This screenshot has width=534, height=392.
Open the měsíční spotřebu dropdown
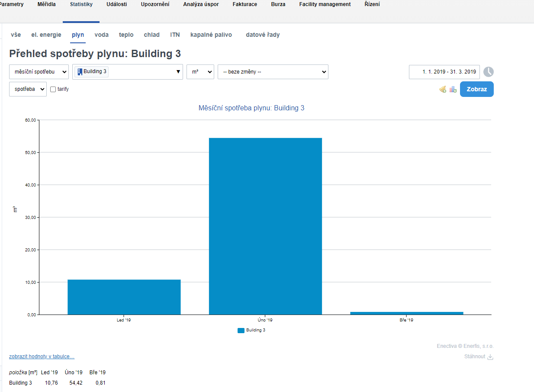tap(39, 72)
